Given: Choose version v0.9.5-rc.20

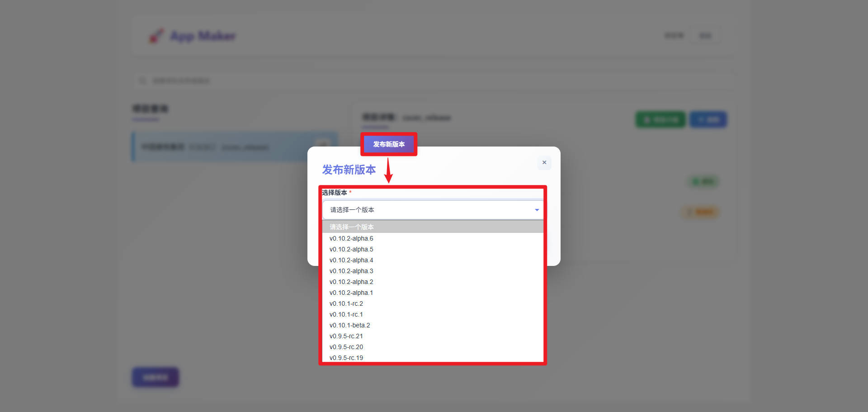Looking at the screenshot, I should point(346,347).
